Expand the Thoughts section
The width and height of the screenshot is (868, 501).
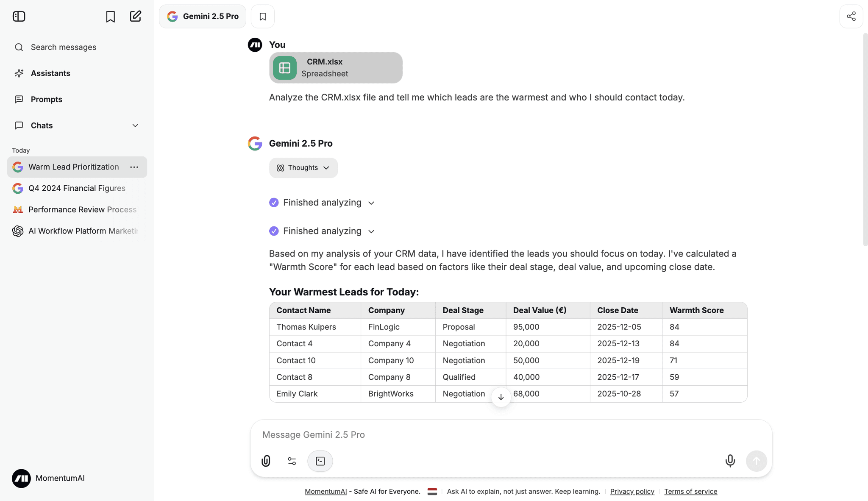[x=303, y=168]
